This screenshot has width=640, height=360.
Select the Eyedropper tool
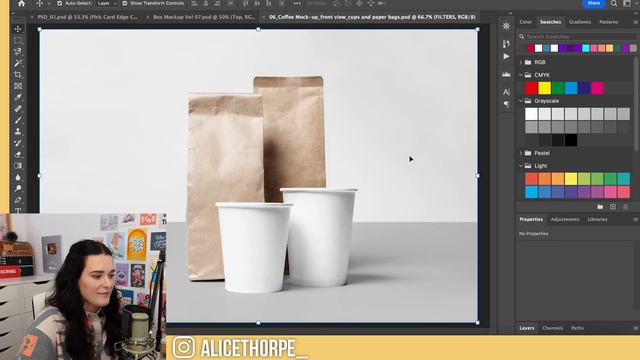coord(18,98)
